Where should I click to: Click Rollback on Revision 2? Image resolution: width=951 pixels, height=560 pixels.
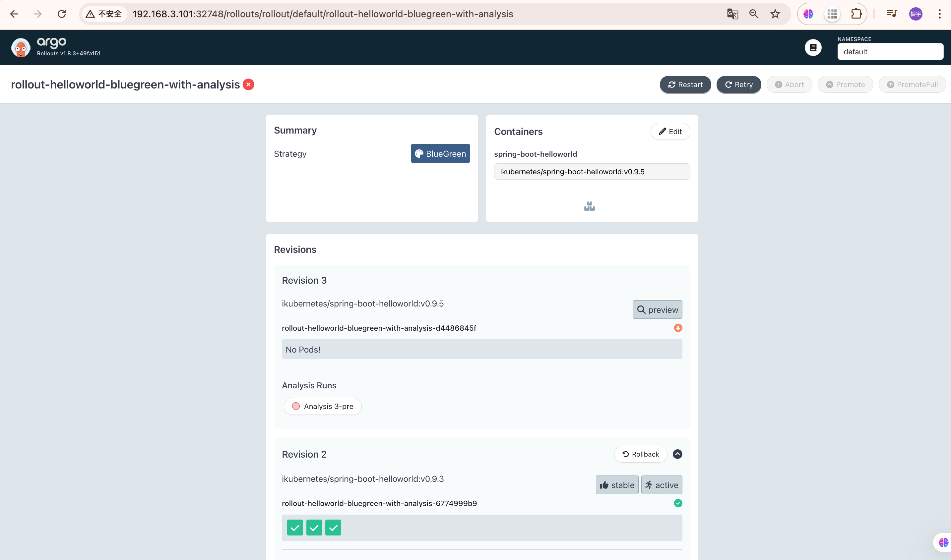tap(640, 454)
